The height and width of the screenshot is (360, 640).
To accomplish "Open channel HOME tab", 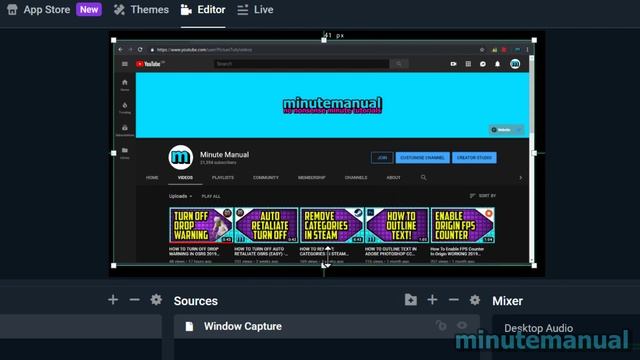I will pyautogui.click(x=152, y=178).
